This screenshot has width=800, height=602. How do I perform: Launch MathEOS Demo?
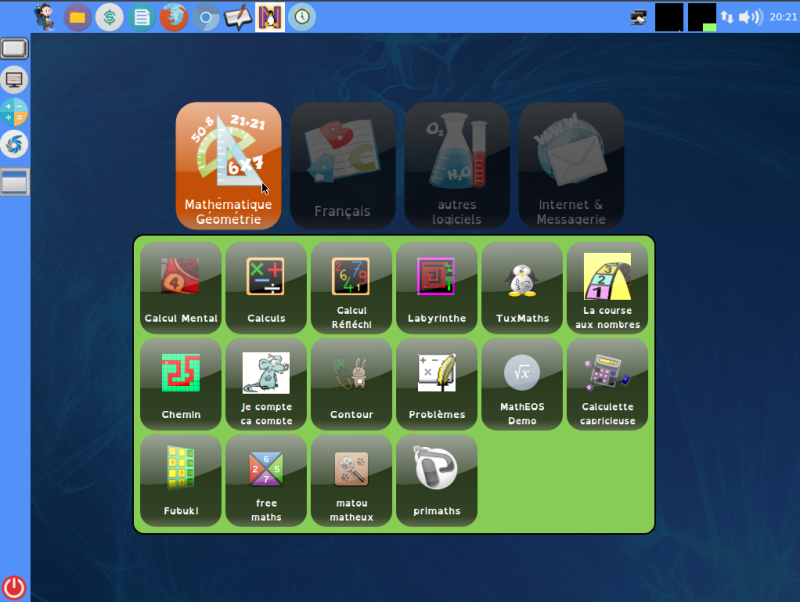pyautogui.click(x=522, y=384)
